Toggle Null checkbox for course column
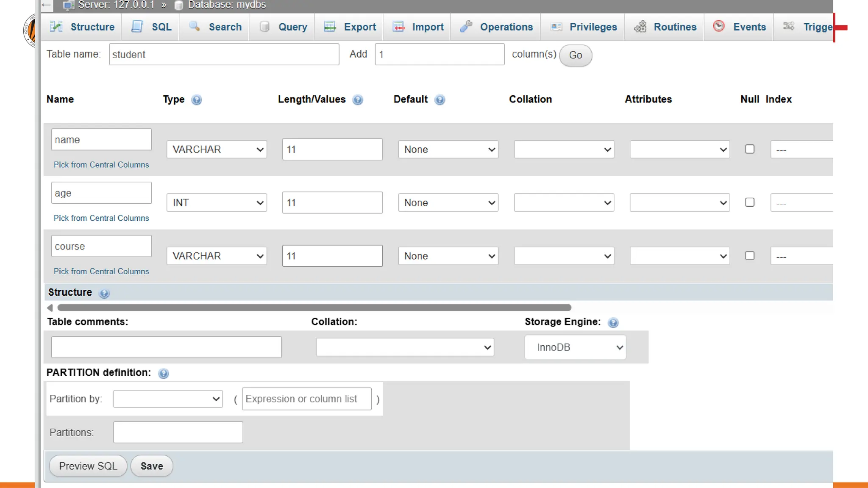868x488 pixels. coord(750,256)
